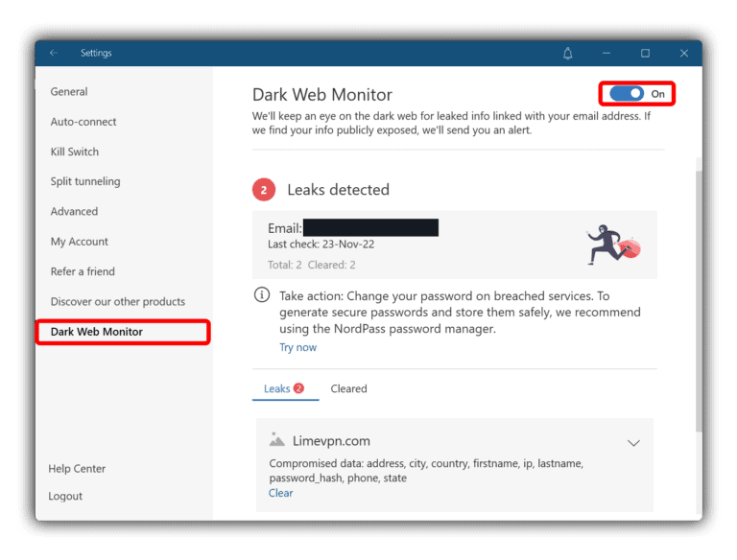Turn off the Dark Web Monitor toggle
Image resolution: width=737 pixels, height=560 pixels.
click(x=627, y=93)
